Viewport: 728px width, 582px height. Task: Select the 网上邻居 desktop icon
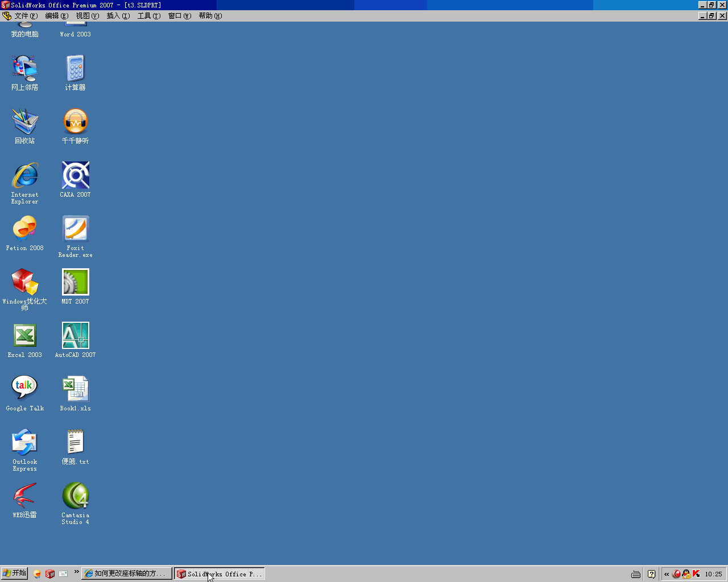coord(25,73)
